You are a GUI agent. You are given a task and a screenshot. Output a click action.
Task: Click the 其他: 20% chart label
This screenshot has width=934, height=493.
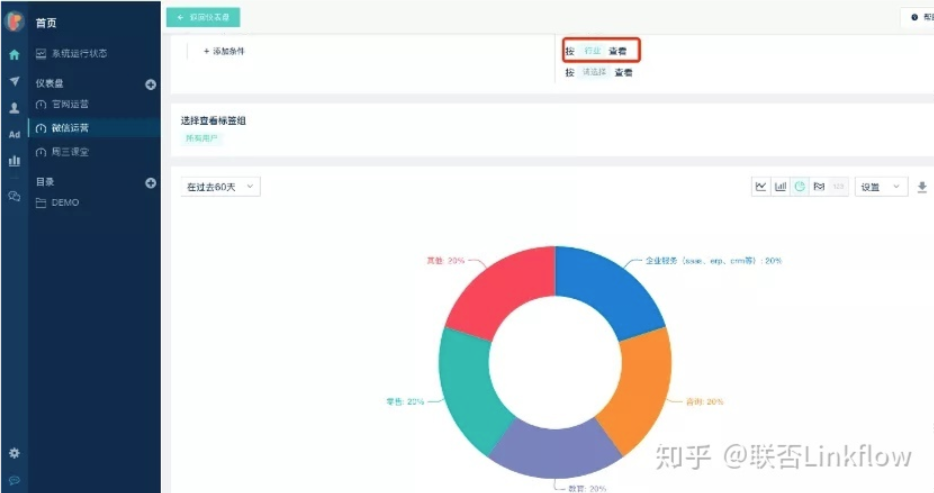coord(446,261)
